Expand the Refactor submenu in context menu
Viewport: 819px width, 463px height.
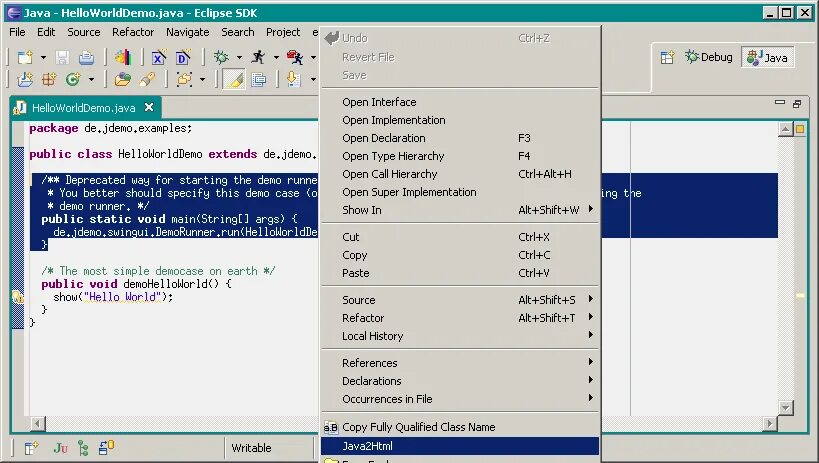click(460, 318)
